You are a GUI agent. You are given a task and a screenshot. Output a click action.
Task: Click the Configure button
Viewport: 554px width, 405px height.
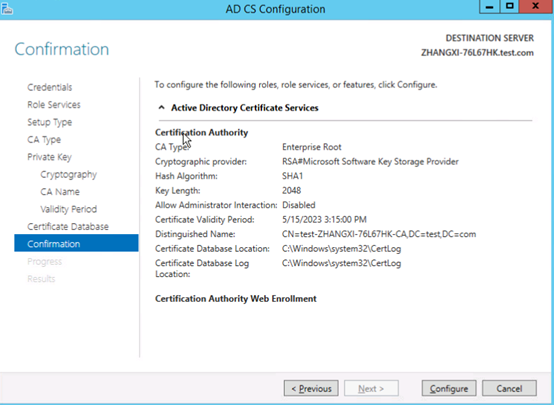click(x=449, y=388)
